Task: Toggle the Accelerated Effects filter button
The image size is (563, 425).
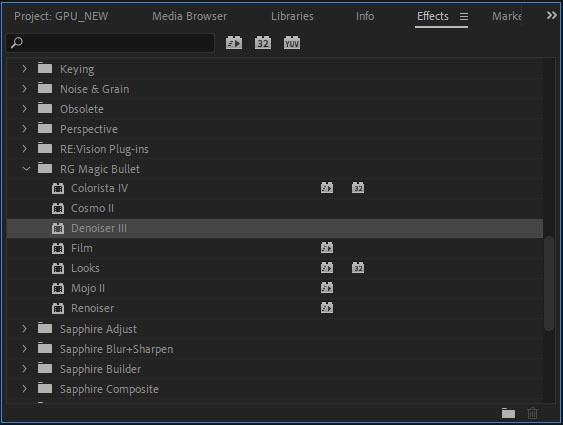Action: coord(234,43)
